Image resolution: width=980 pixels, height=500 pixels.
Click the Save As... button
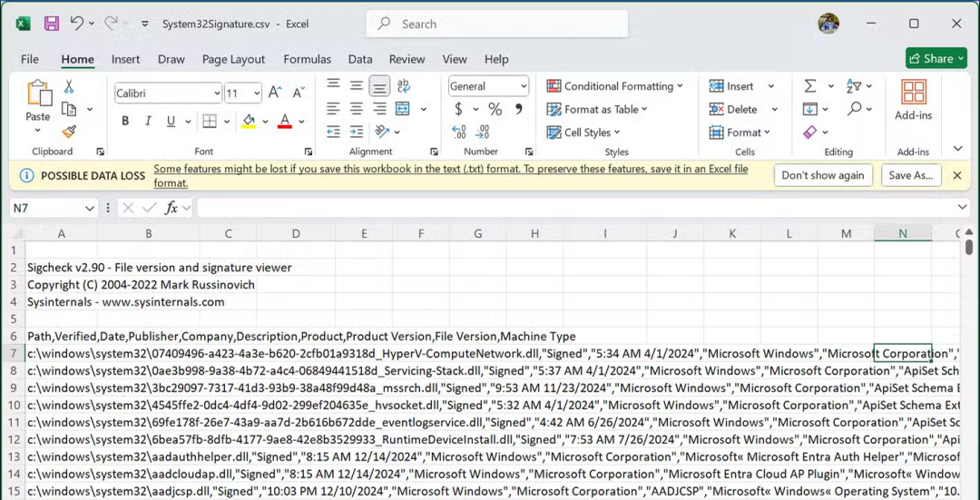[x=911, y=176]
